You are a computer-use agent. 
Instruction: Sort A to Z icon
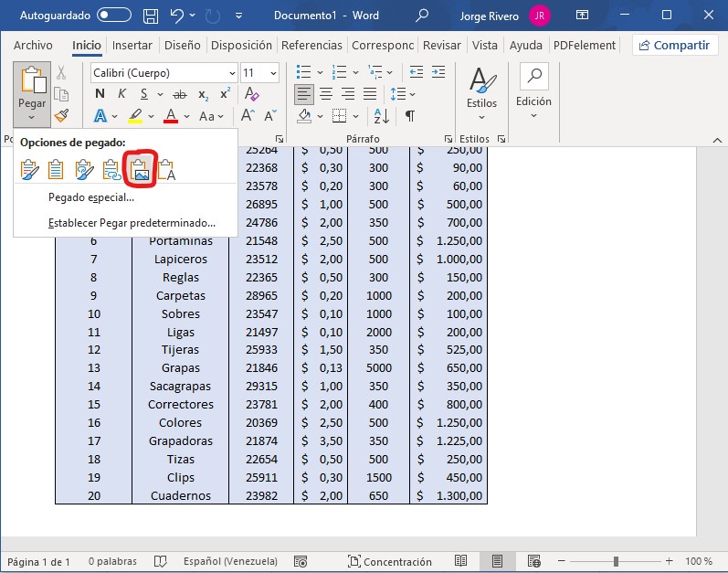pos(382,116)
